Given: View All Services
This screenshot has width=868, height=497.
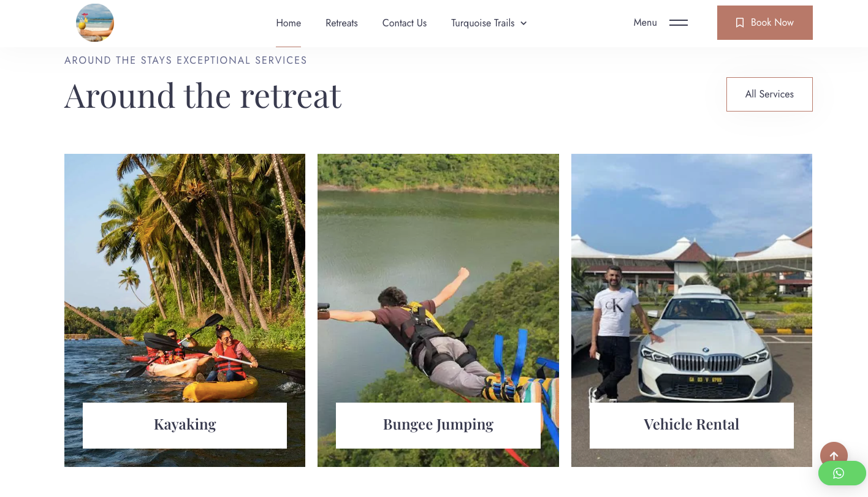Looking at the screenshot, I should [x=769, y=94].
